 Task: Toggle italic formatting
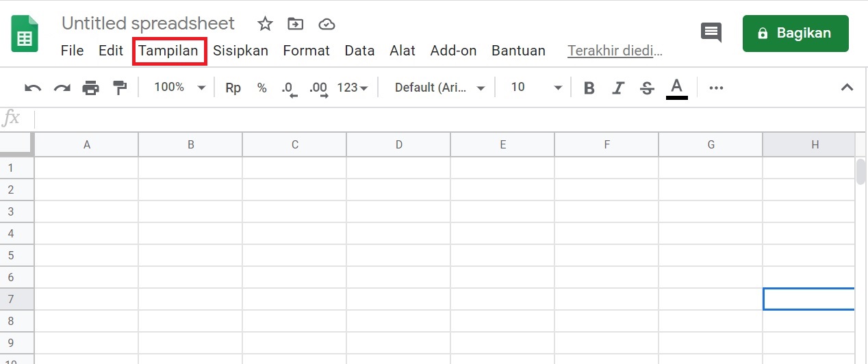[x=618, y=88]
